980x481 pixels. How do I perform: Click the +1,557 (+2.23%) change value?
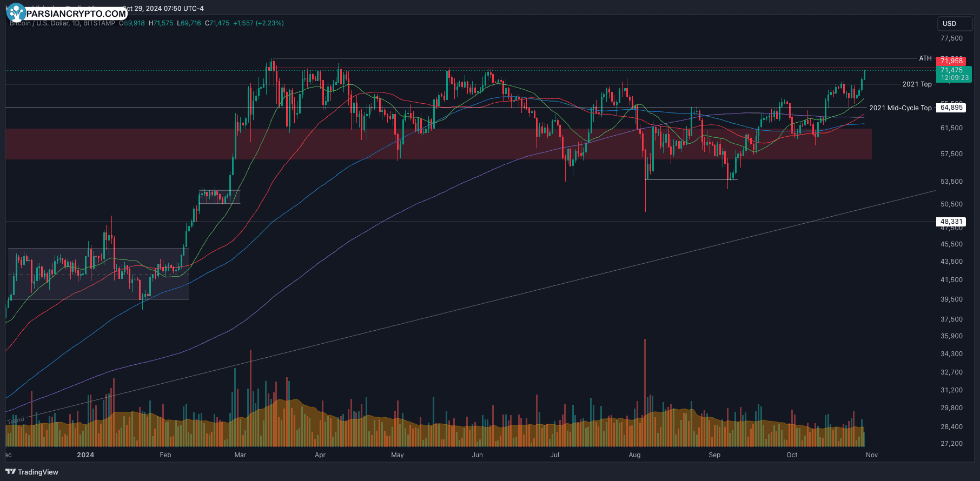259,23
